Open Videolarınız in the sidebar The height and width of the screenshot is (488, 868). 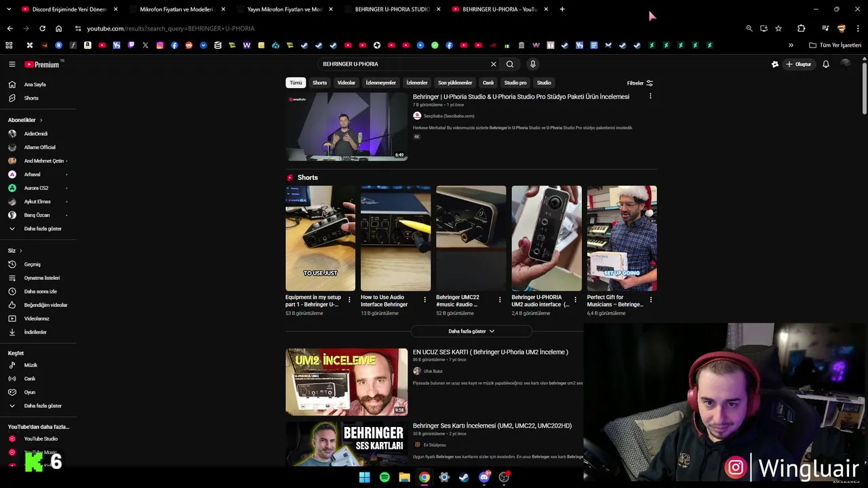[37, 319]
